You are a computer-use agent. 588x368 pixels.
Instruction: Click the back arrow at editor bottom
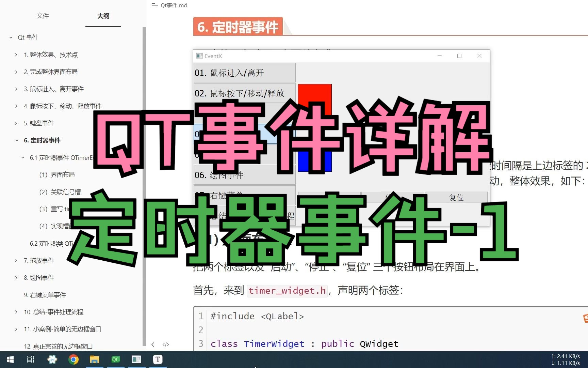153,344
